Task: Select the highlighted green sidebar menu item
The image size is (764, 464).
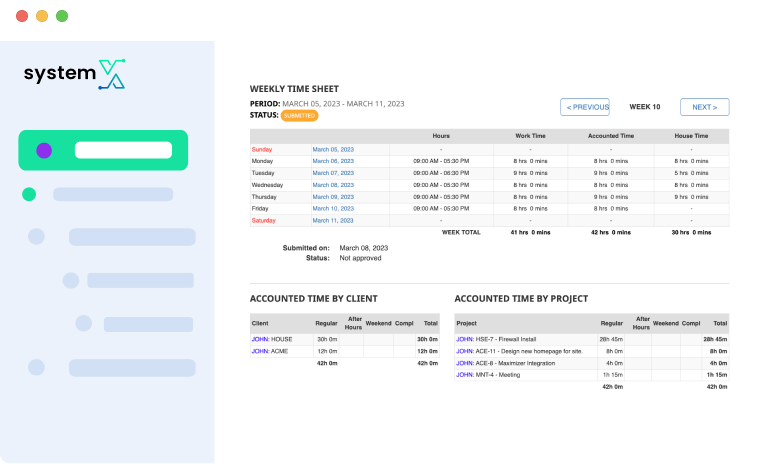Action: pyautogui.click(x=103, y=150)
